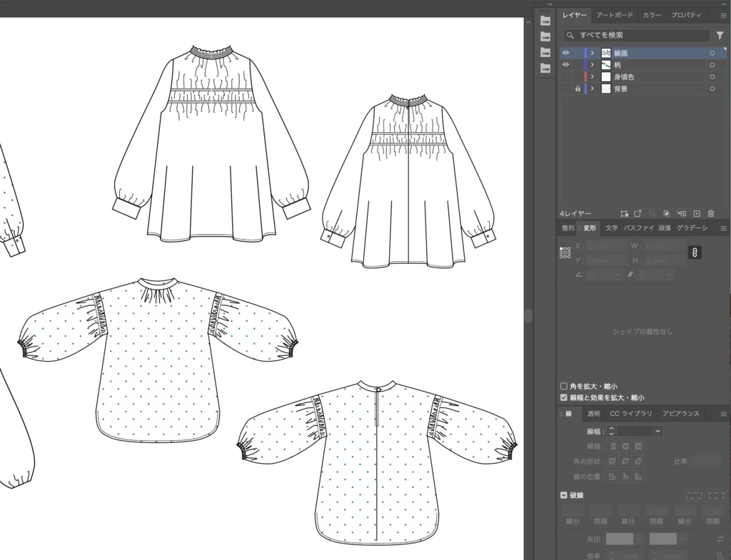Select bevel join in 角の形状 row
731x560 pixels.
(x=639, y=462)
